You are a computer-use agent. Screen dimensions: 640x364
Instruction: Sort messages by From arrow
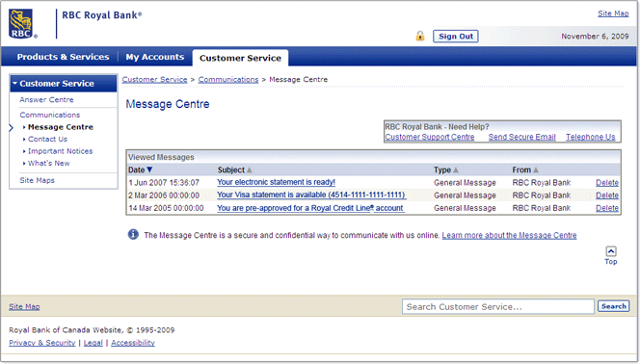coord(536,170)
